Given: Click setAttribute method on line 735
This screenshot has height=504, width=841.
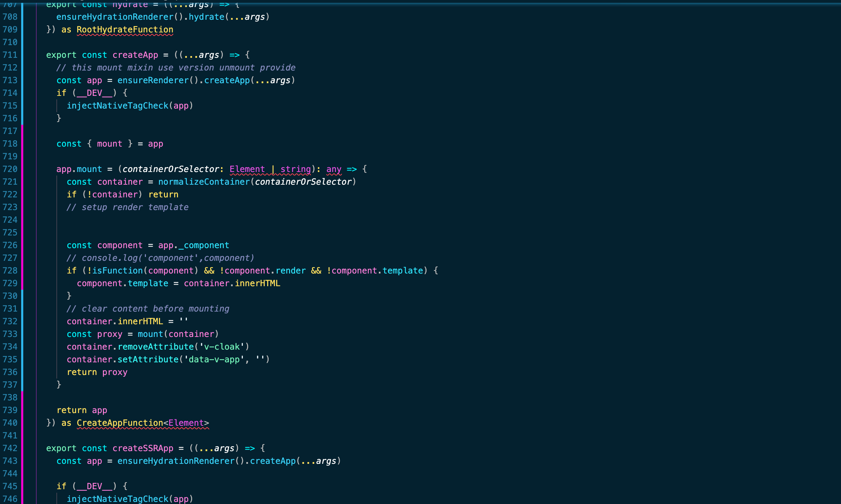Looking at the screenshot, I should [x=148, y=359].
